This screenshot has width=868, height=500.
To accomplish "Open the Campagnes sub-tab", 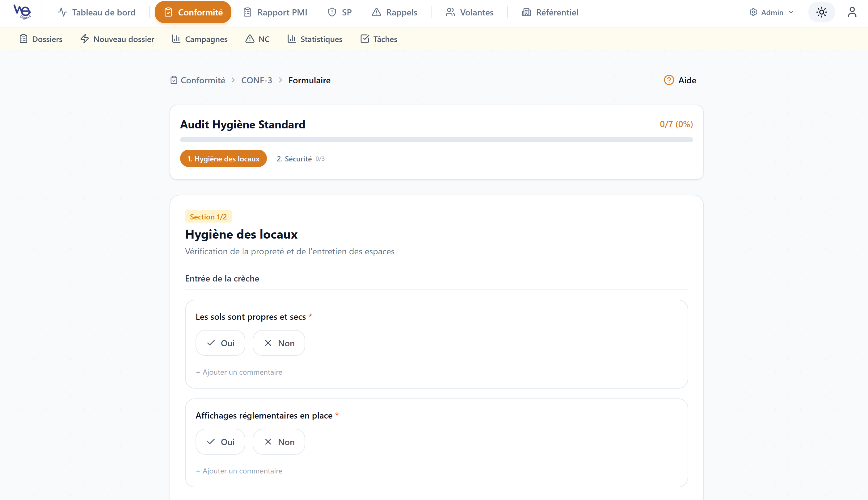I will (200, 39).
